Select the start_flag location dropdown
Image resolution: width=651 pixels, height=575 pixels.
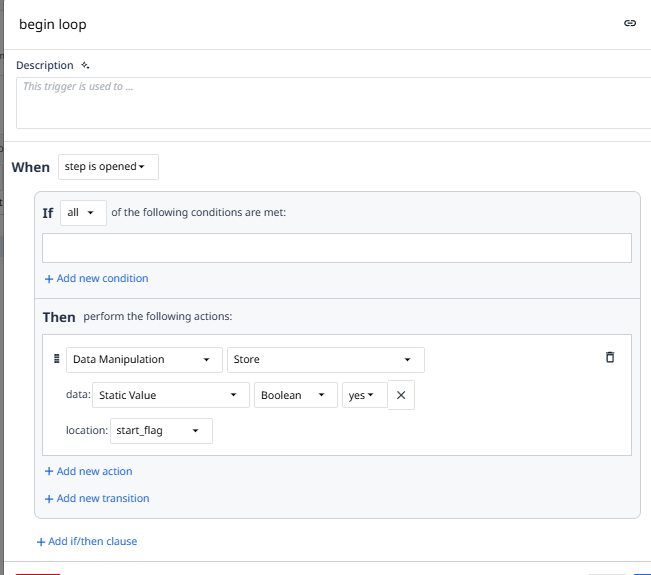155,431
